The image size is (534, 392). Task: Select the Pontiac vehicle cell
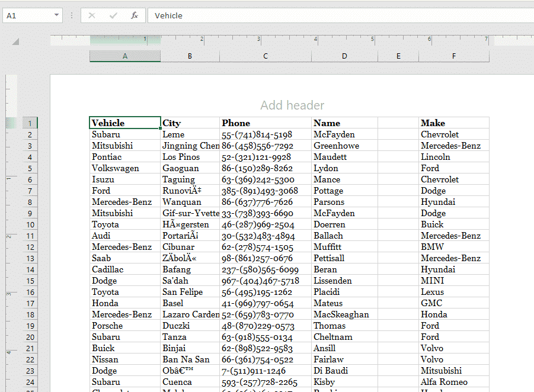coord(125,157)
